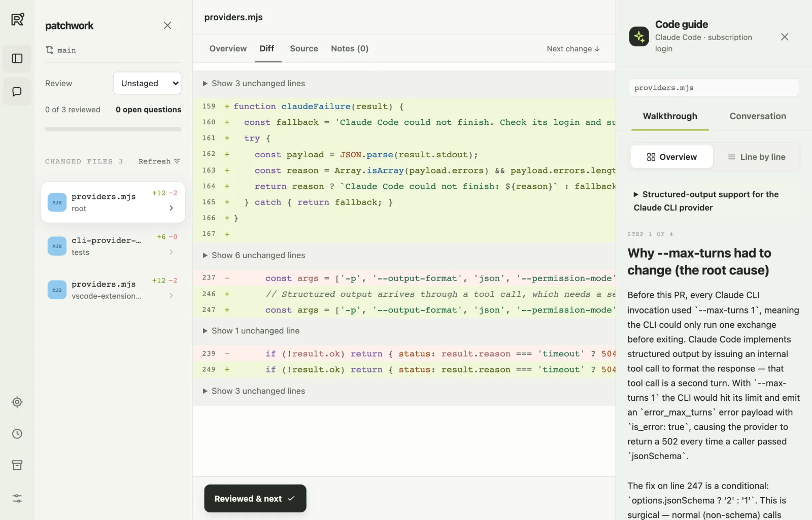Open the Source tab
The image size is (812, 520).
(x=304, y=49)
